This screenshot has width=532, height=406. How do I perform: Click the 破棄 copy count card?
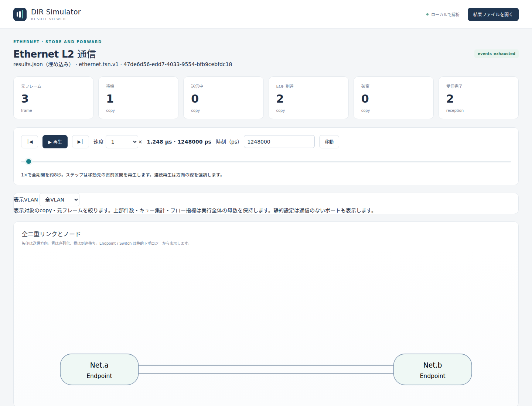pyautogui.click(x=393, y=98)
